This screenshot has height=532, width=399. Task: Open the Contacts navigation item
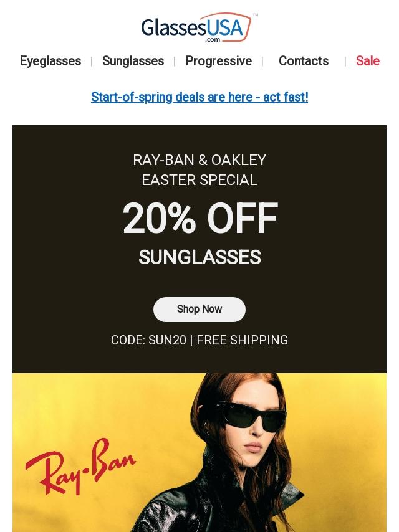click(x=303, y=61)
